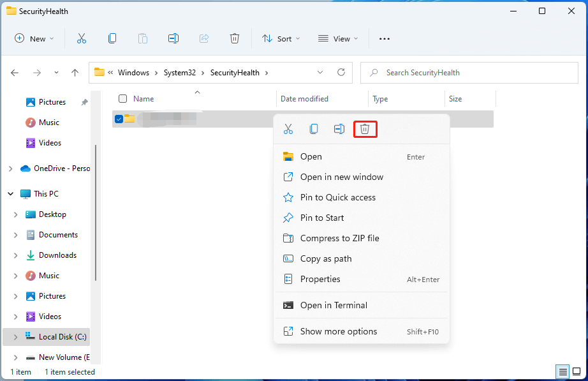Select Show more options in context menu
Image resolution: width=588 pixels, height=381 pixels.
click(338, 331)
